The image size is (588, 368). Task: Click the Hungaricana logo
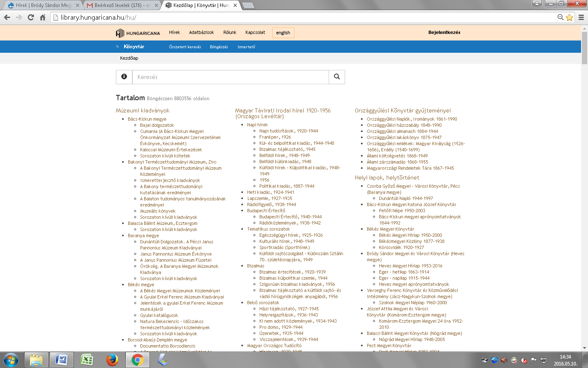[138, 33]
